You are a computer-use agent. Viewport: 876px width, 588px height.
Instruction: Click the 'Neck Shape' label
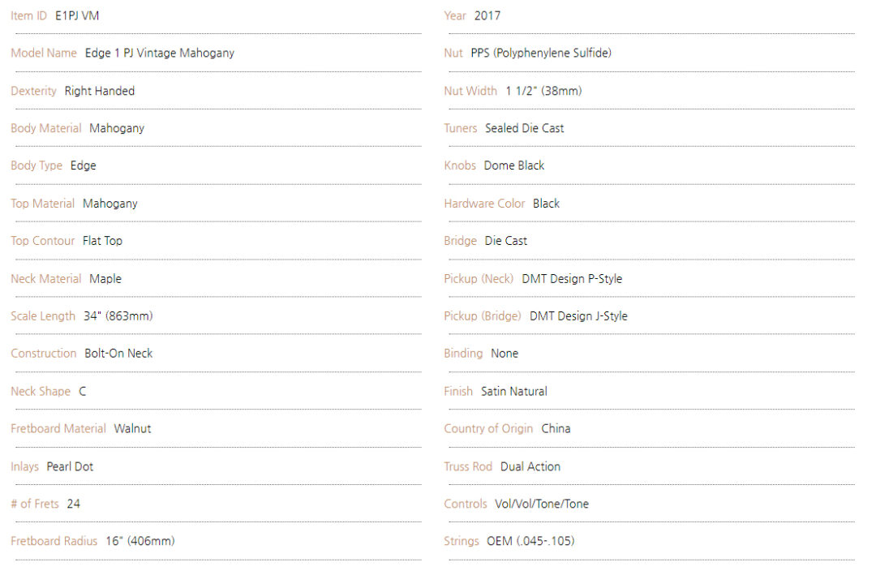41,392
